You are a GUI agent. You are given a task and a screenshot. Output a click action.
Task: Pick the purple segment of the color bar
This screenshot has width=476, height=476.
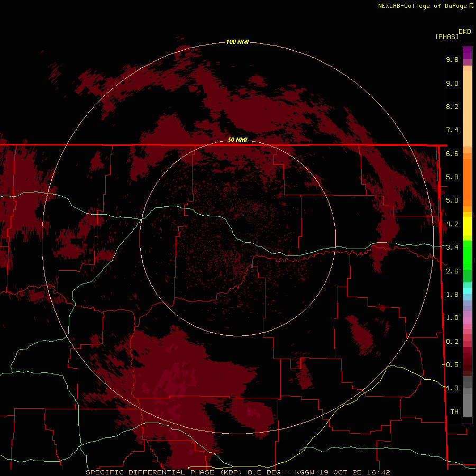pyautogui.click(x=467, y=53)
